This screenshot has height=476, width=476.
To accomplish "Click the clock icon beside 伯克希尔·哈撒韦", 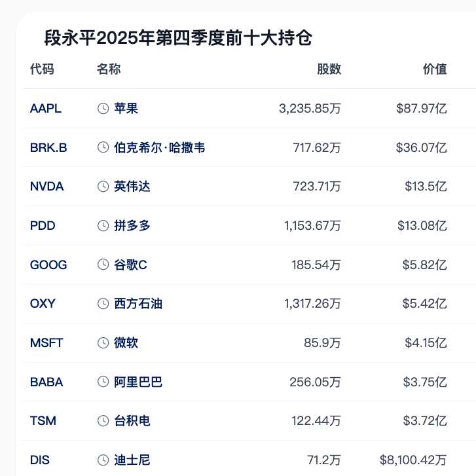I will coord(103,148).
